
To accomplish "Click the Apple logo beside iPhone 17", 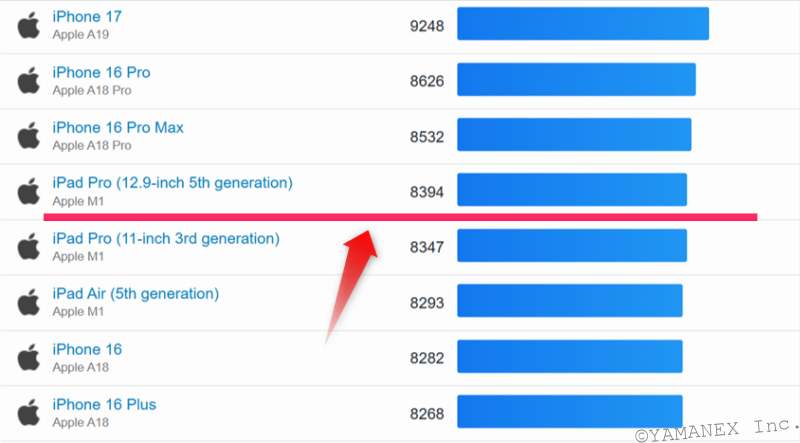I will [x=28, y=24].
